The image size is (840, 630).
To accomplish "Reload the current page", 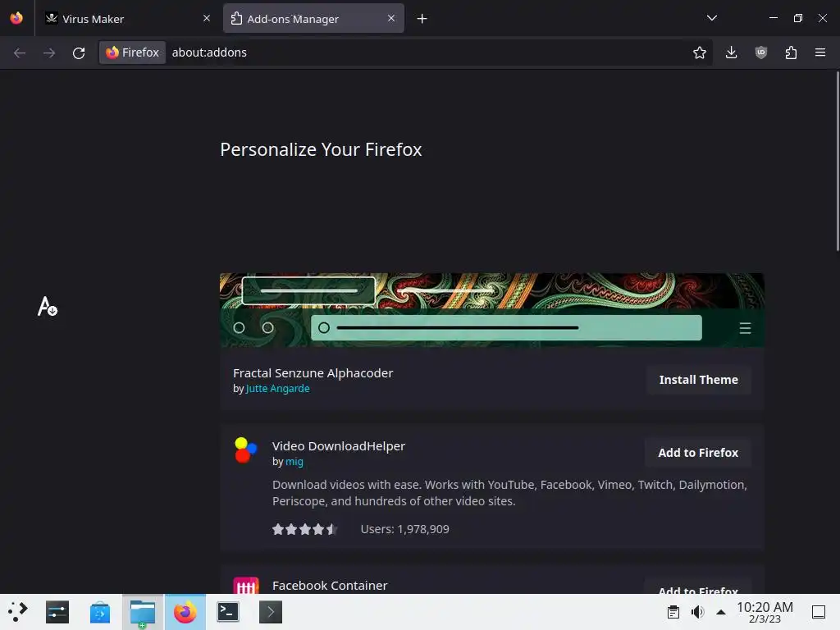I will pos(79,52).
